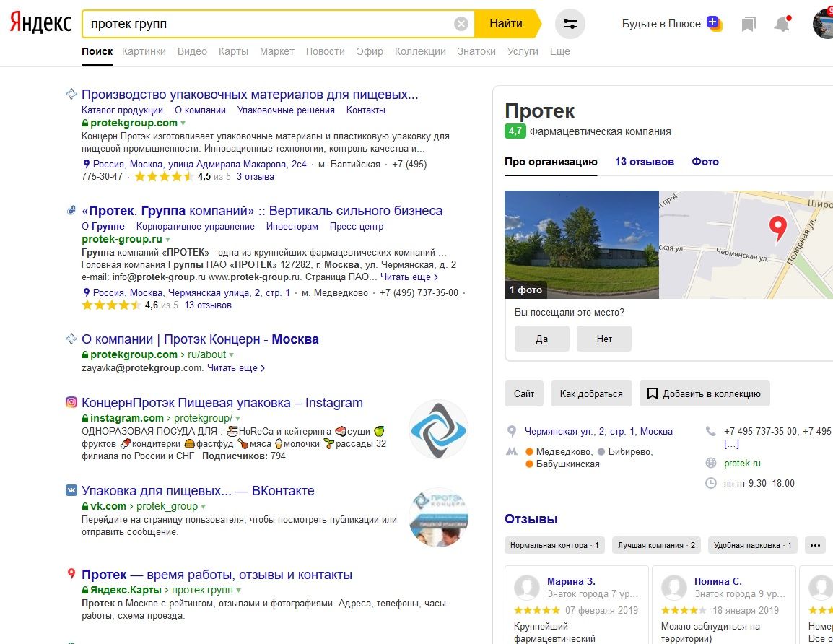Click the Yandex Plus badge icon
This screenshot has width=833, height=644.
(713, 23)
